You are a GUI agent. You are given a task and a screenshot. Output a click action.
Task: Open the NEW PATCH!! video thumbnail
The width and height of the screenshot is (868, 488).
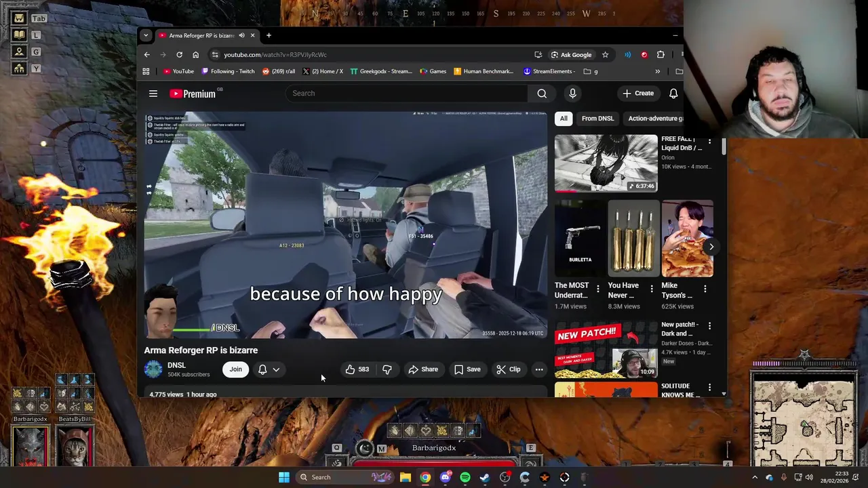(606, 351)
